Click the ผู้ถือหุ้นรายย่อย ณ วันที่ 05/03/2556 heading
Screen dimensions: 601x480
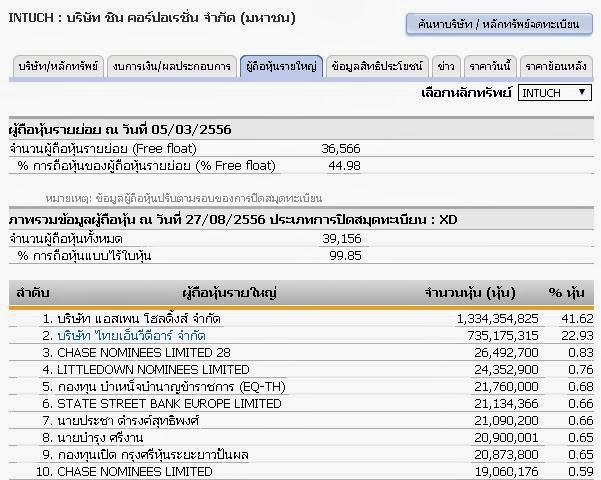pyautogui.click(x=120, y=130)
